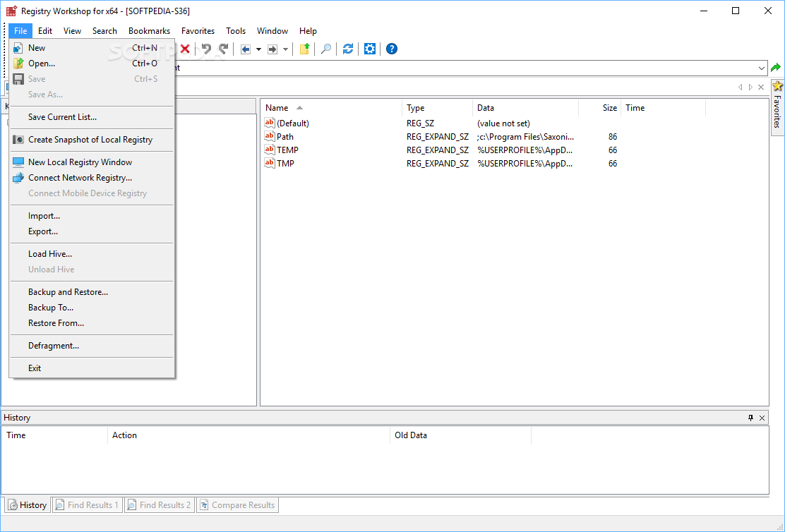The height and width of the screenshot is (532, 785).
Task: Click the Undo arrow in the toolbar
Action: [x=206, y=49]
